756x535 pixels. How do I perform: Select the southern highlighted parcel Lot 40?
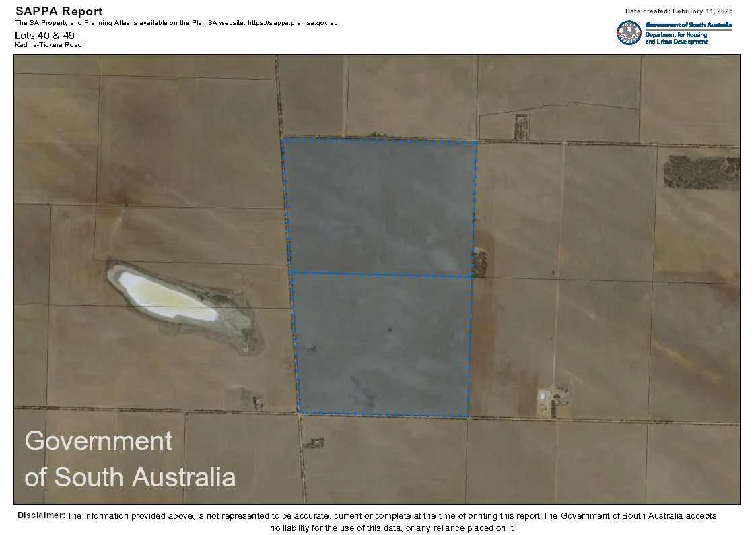[384, 344]
